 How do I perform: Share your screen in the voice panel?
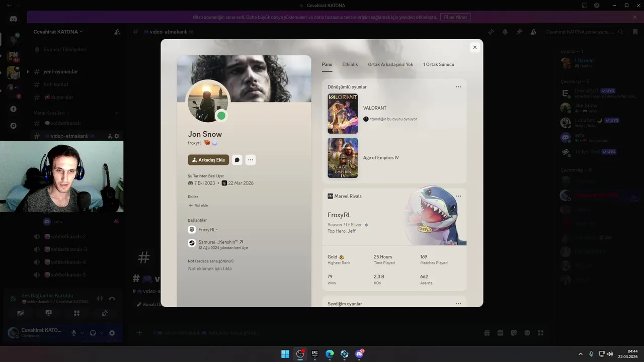[48, 313]
